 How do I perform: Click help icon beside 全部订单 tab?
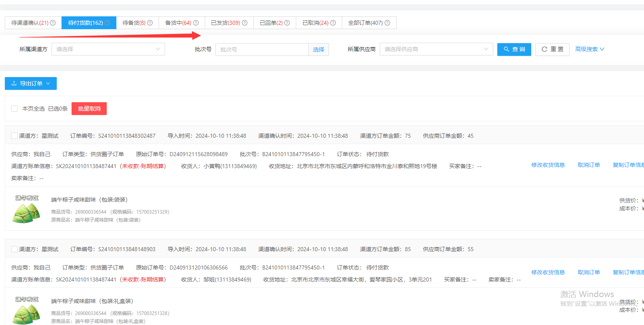[x=387, y=23]
